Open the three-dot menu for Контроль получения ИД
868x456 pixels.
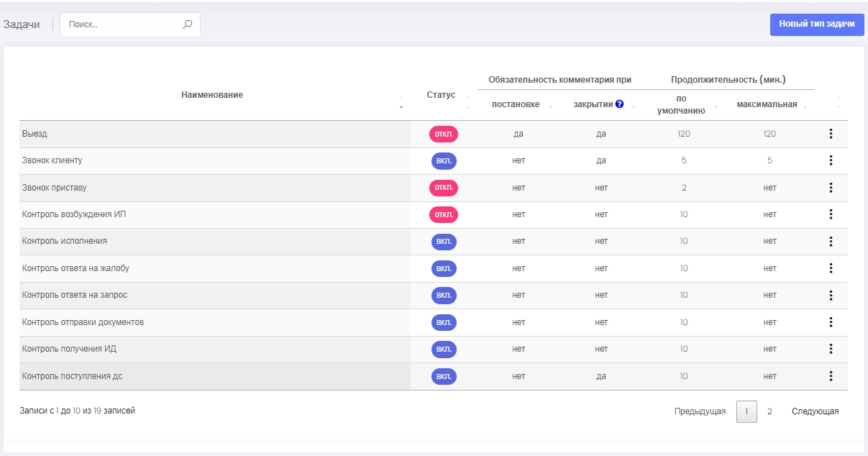coord(831,349)
